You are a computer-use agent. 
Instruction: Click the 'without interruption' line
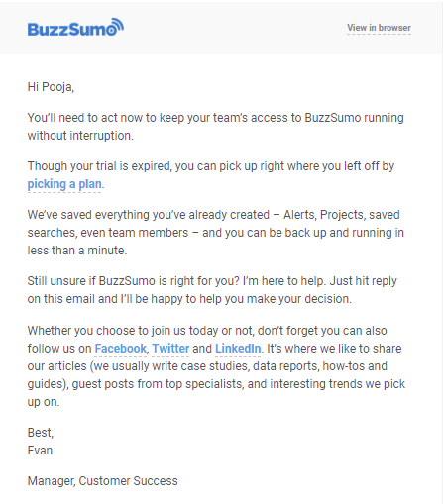pyautogui.click(x=80, y=136)
